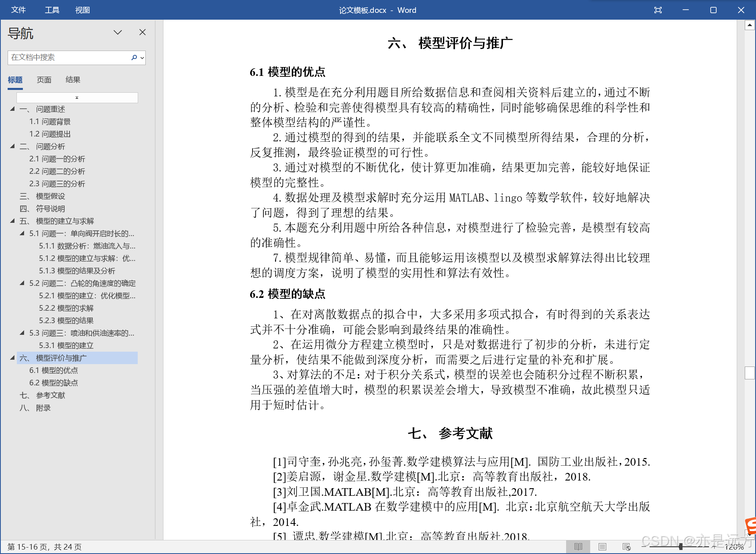Open the 工具 menu
The height and width of the screenshot is (554, 756).
pos(52,10)
